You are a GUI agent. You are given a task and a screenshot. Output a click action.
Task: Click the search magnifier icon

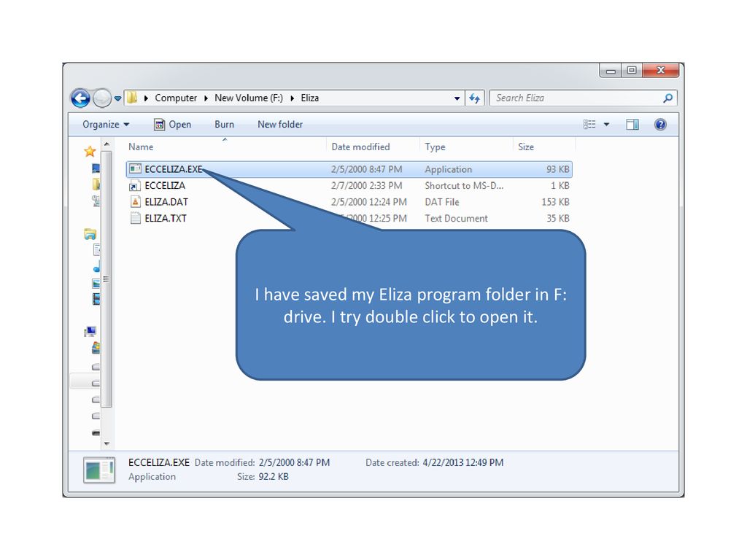pos(668,98)
